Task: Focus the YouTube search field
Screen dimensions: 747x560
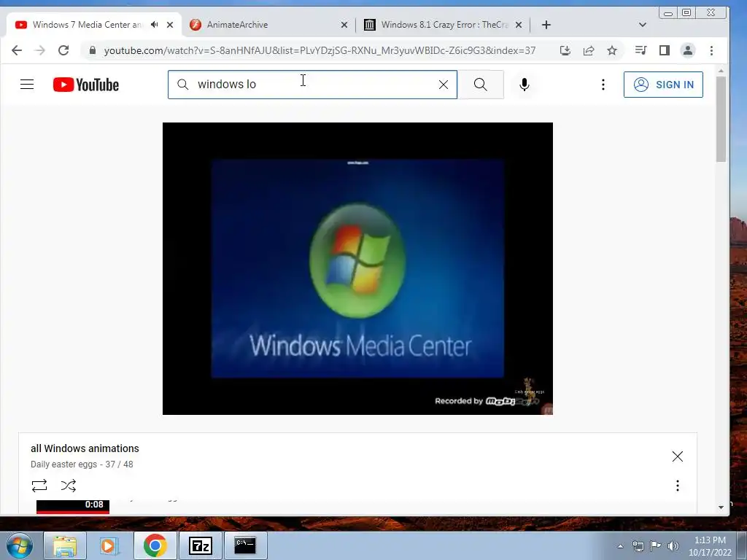Action: (x=312, y=85)
